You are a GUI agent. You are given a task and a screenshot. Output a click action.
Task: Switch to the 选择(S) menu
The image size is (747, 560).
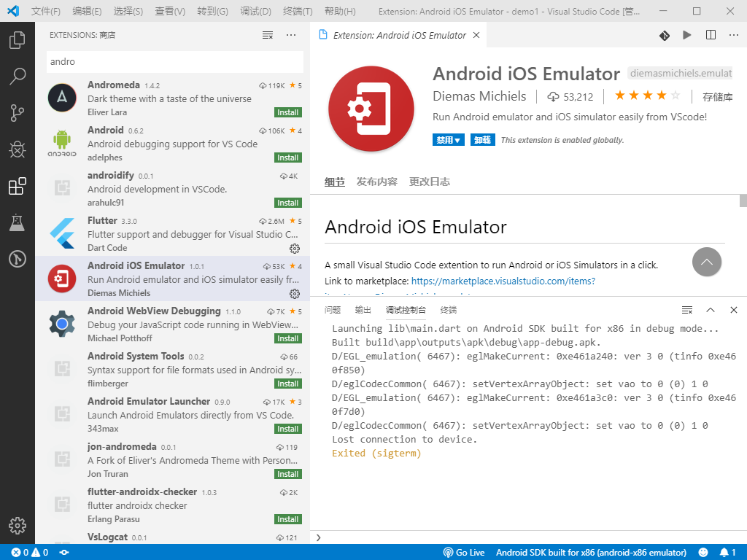tap(128, 12)
